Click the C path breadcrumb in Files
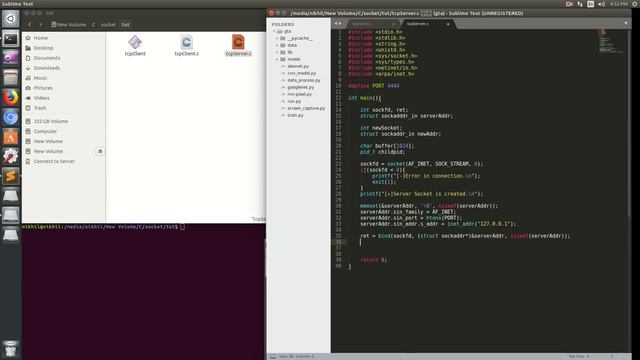The image size is (640, 360). [x=93, y=24]
